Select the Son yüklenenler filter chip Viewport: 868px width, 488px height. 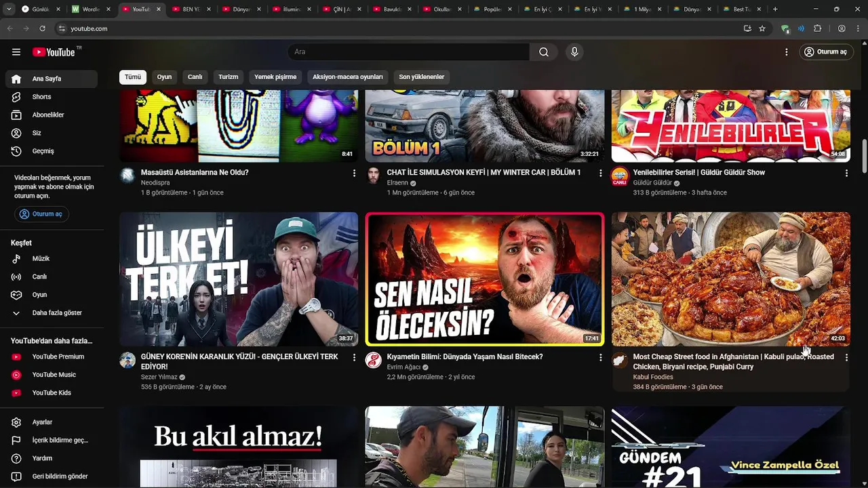[x=422, y=77]
